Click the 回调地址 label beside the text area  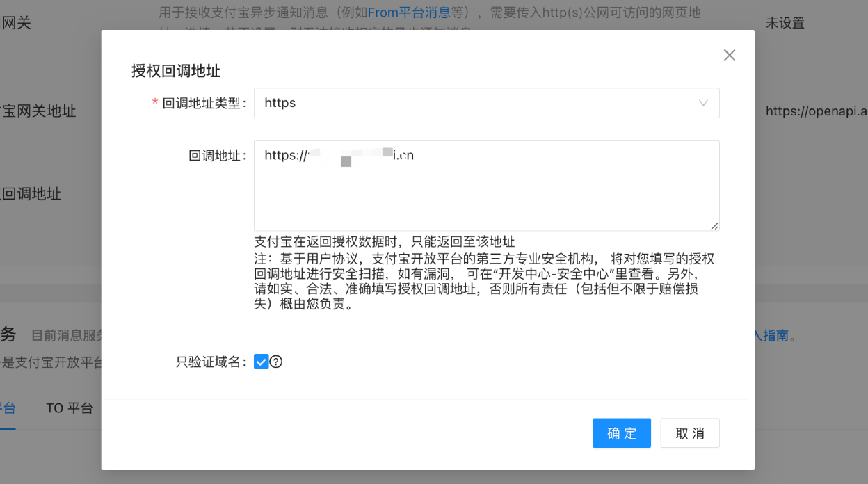[x=217, y=156]
